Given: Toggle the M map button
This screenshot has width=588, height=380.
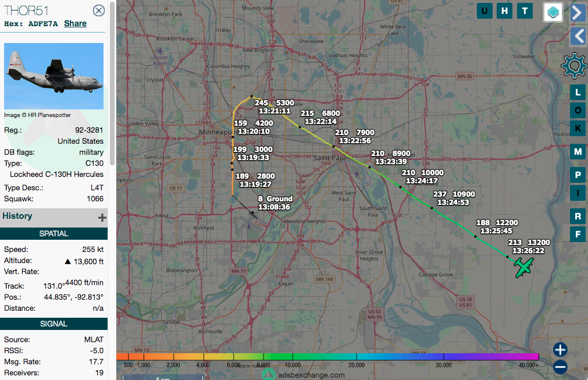Looking at the screenshot, I should [x=578, y=151].
